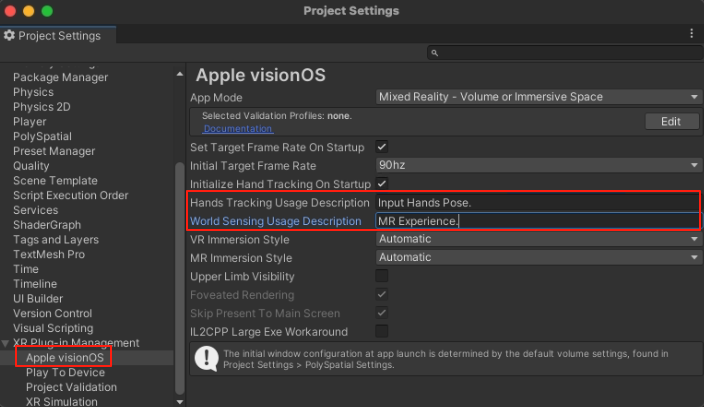
Task: Select Project Validation in sidebar
Action: 71,387
